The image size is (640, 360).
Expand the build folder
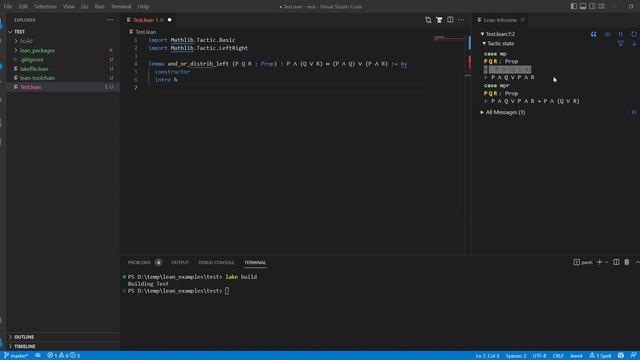(26, 41)
